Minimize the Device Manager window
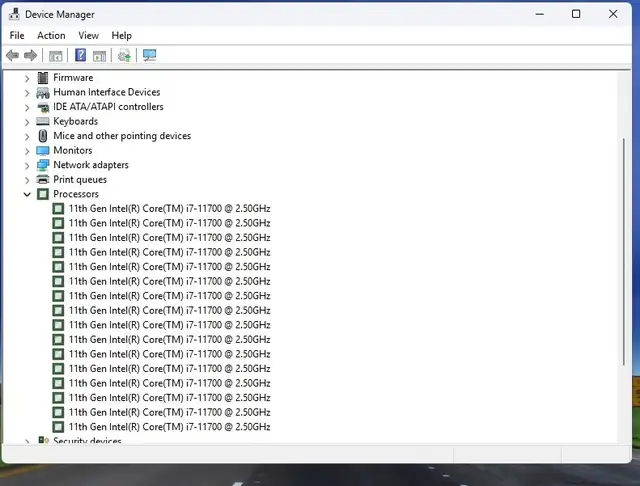Screen dimensions: 640x486 coord(540,14)
